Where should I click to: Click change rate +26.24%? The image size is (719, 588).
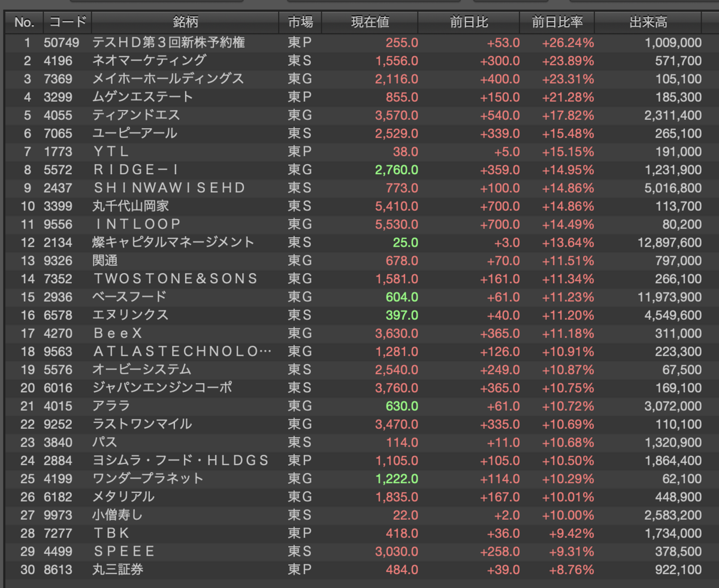(568, 43)
